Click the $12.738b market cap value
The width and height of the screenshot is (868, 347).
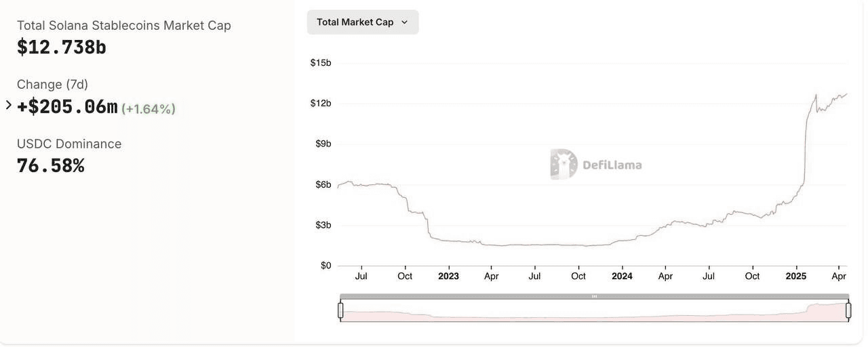[62, 47]
